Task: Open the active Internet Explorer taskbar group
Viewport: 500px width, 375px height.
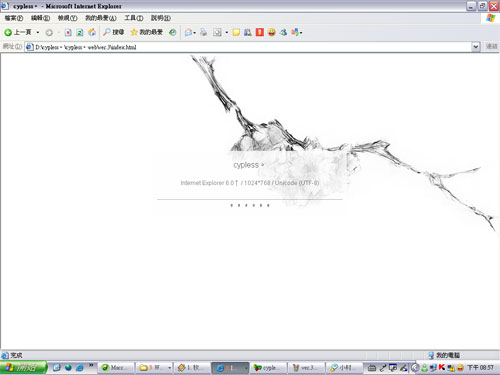Action: (230, 368)
